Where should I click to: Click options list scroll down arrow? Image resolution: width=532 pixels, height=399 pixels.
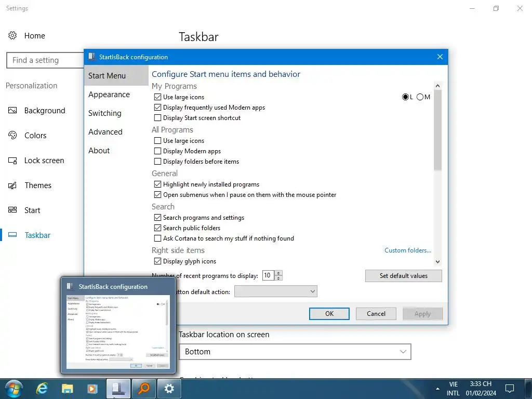coord(437,262)
